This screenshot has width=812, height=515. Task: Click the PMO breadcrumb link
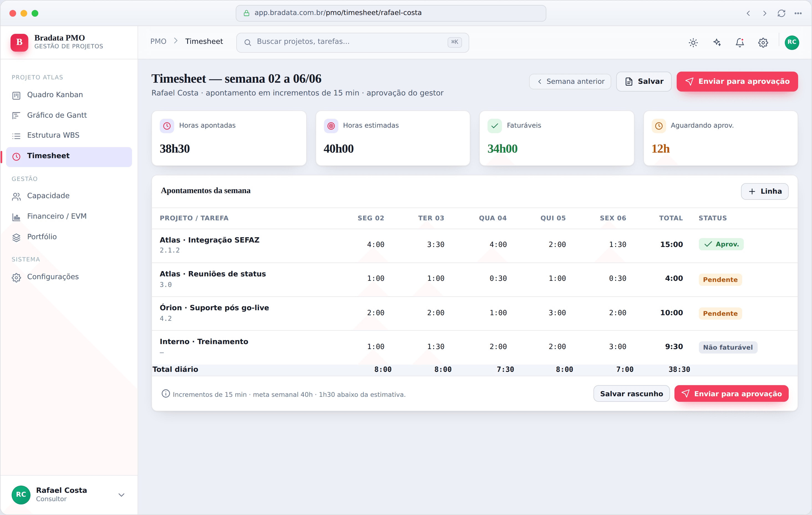point(158,41)
